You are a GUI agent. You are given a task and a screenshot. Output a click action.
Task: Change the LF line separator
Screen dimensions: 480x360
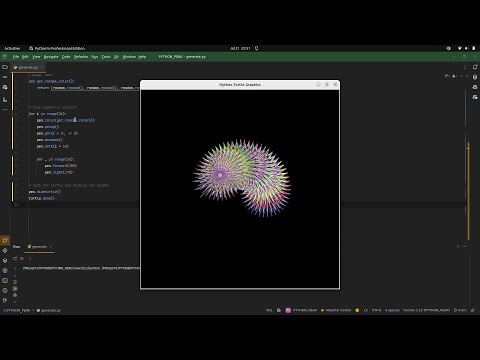(x=366, y=310)
